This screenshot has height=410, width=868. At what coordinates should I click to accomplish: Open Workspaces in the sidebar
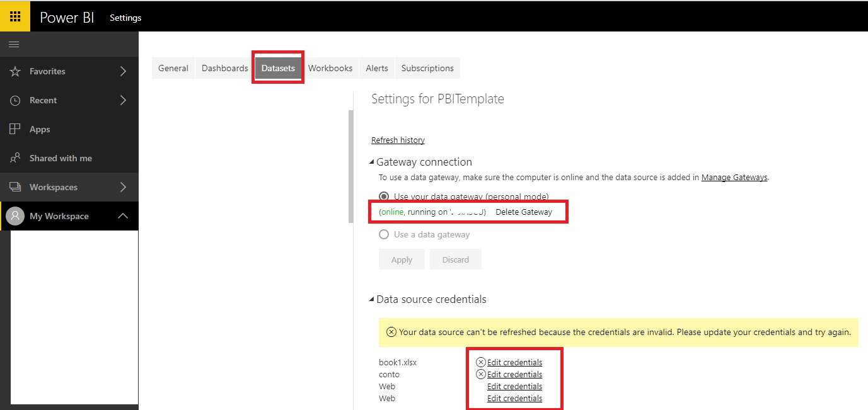click(x=69, y=187)
